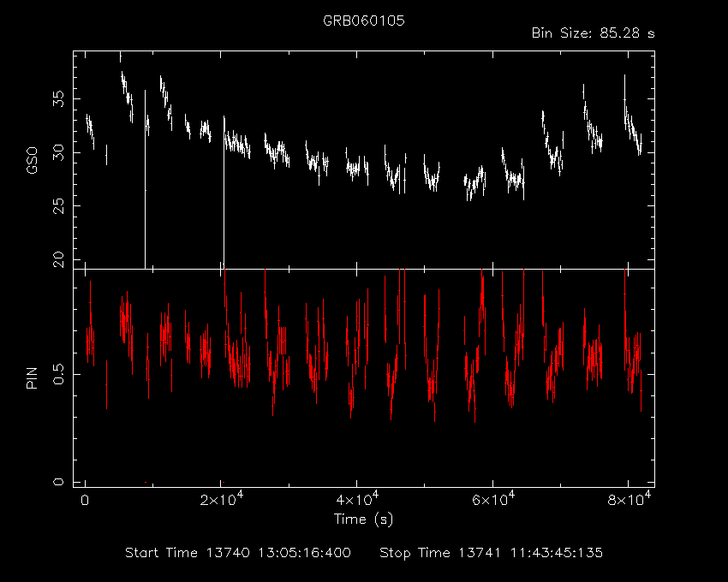
Task: Click the x-axis tick label 6×10^4
Action: tap(493, 498)
